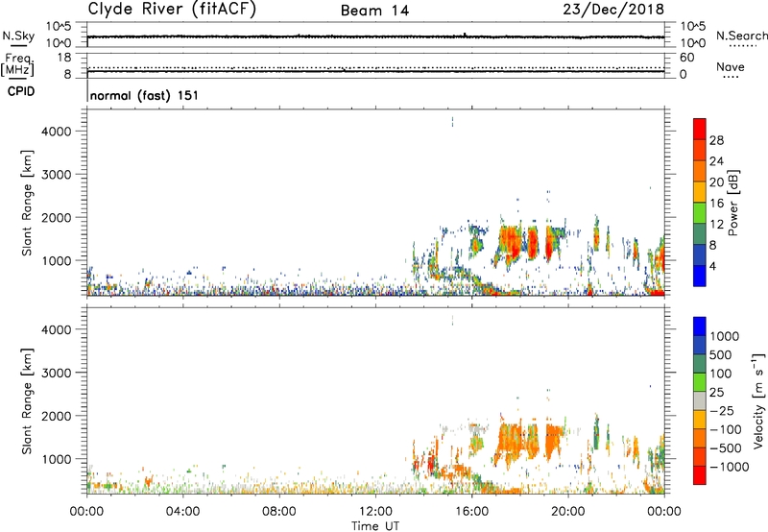The width and height of the screenshot is (768, 532).
Task: Click the '1000' Velocity scale value
Action: tap(725, 336)
